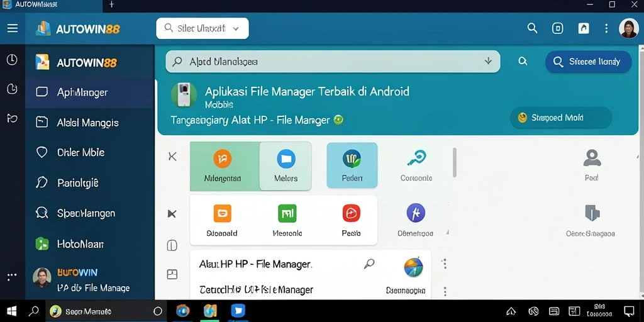Click the bottom 'File Manager' list entry

pos(257,290)
